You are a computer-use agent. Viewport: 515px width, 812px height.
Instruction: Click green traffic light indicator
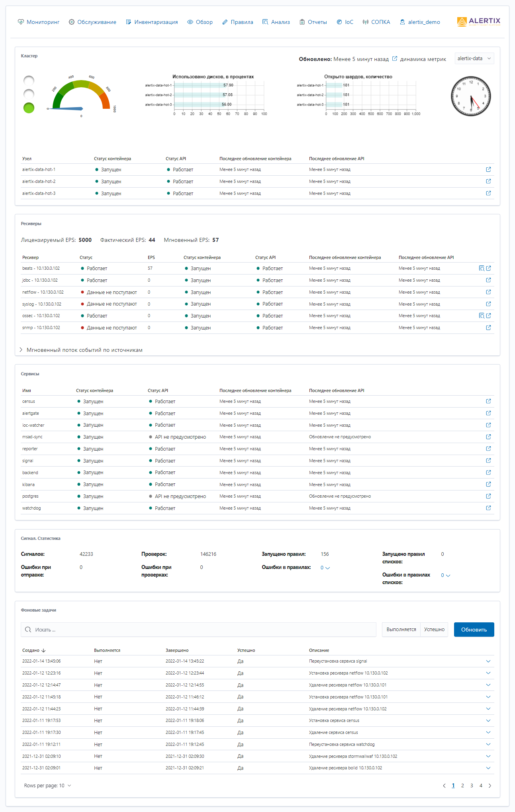coord(29,108)
